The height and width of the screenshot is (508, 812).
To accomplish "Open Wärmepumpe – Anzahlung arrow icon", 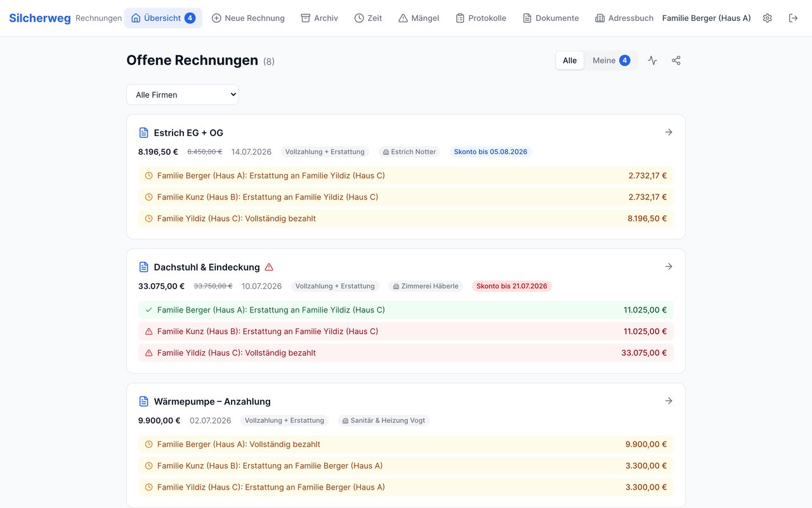I will (x=669, y=401).
